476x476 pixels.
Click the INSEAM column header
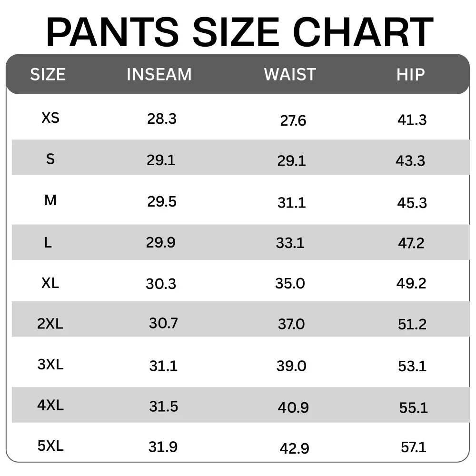click(x=159, y=75)
